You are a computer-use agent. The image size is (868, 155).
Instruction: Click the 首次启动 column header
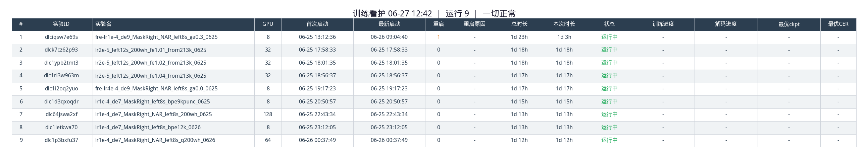[317, 24]
